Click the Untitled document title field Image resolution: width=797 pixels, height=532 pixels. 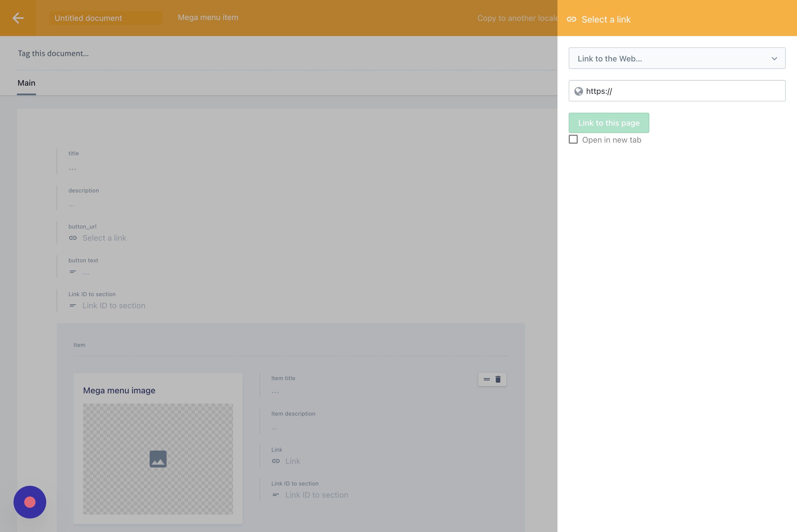click(105, 18)
